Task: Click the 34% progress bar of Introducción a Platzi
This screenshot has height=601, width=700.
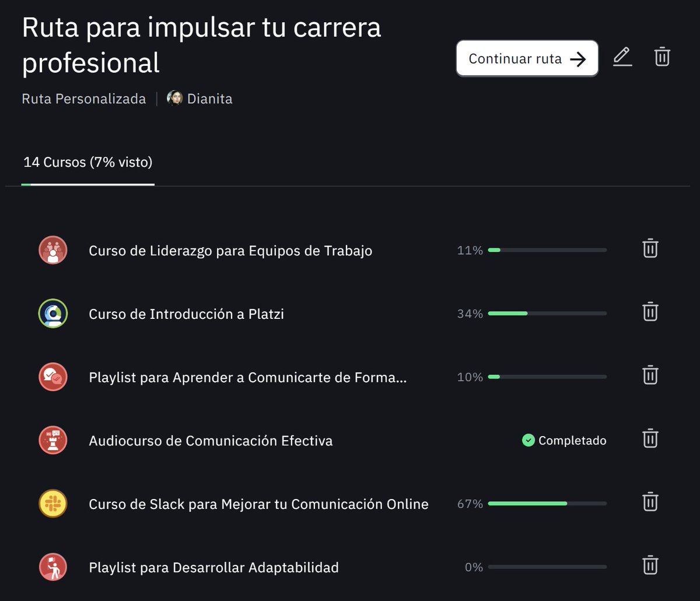Action: point(547,313)
